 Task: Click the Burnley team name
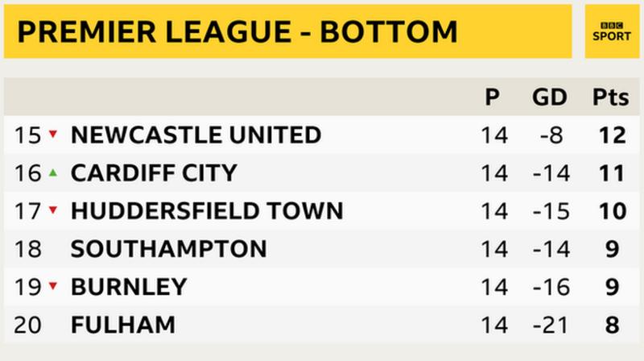pyautogui.click(x=129, y=287)
